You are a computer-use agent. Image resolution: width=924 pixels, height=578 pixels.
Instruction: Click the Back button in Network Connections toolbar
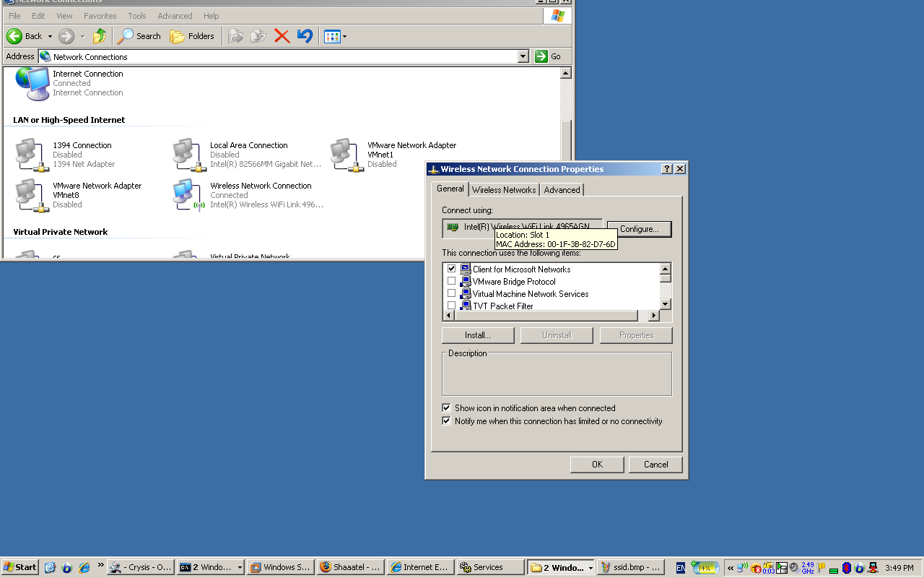tap(25, 36)
